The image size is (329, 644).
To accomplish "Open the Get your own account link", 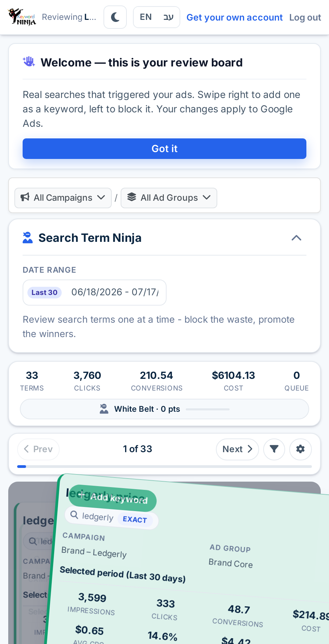I will [234, 17].
